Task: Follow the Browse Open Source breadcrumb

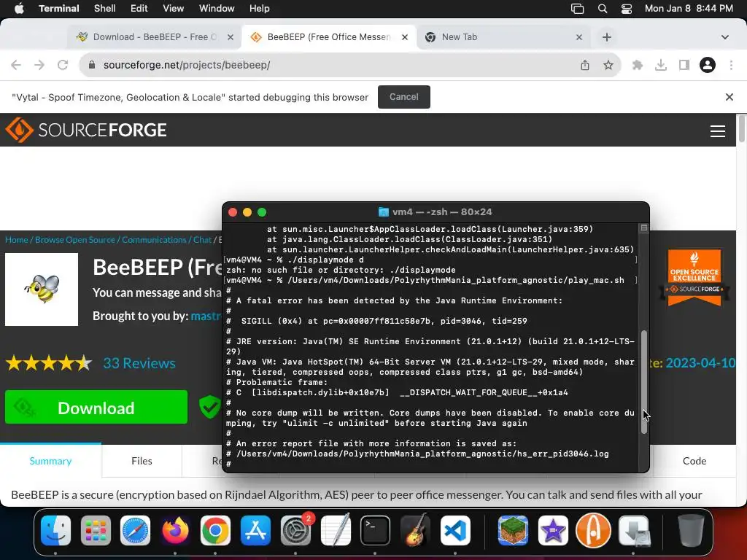Action: pyautogui.click(x=75, y=240)
